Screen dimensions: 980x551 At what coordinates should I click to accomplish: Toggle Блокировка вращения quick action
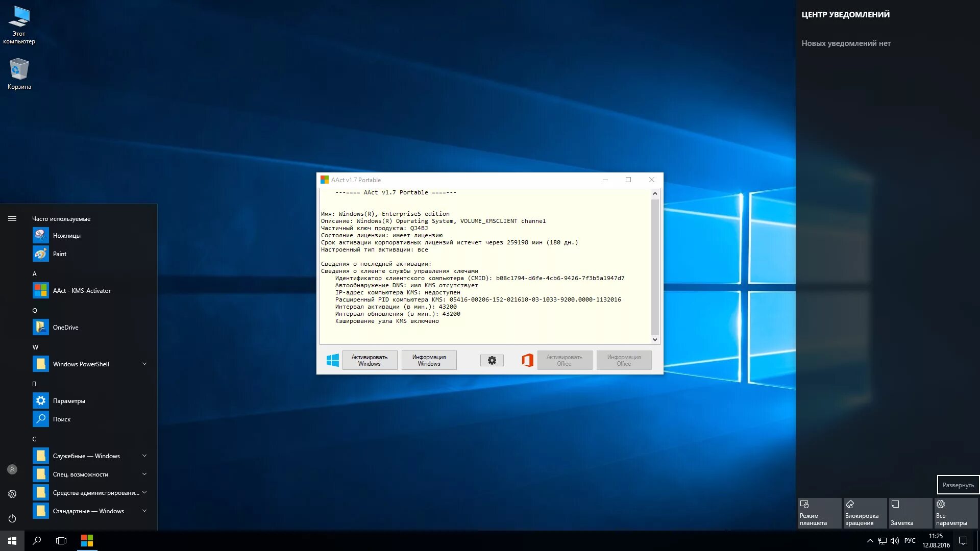point(865,513)
